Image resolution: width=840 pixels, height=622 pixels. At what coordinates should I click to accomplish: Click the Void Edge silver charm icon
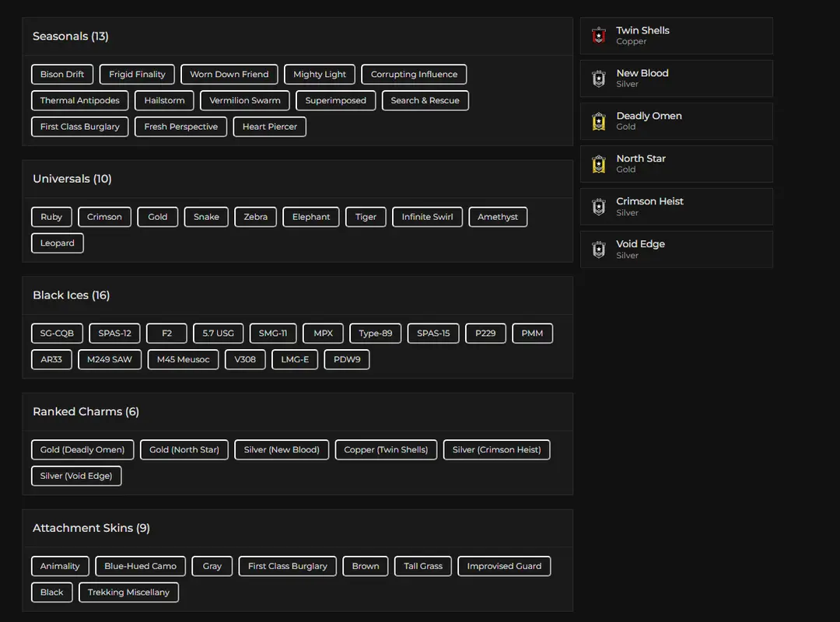598,250
